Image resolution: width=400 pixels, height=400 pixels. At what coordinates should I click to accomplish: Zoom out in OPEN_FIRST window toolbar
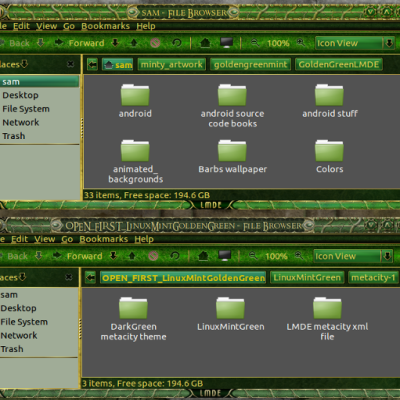pyautogui.click(x=253, y=256)
